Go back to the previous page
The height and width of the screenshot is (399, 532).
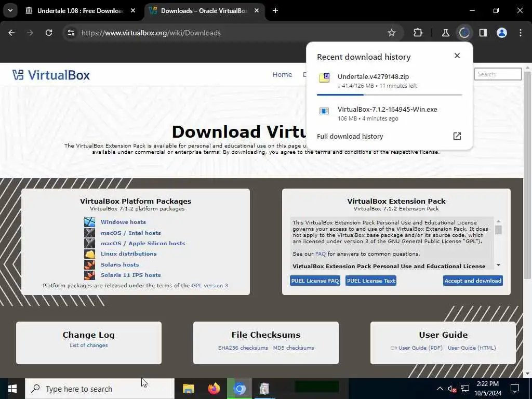click(11, 33)
